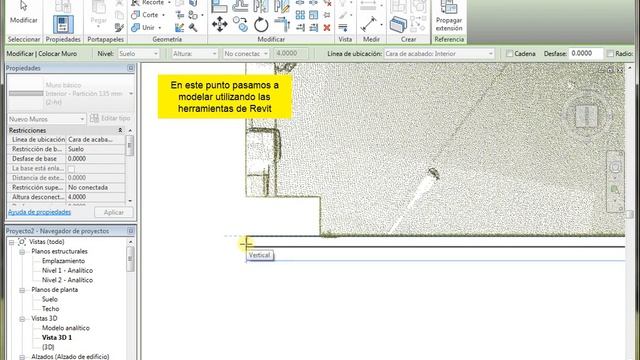640x360 pixels.
Task: Select the Rotate tool icon
Action: point(261,24)
